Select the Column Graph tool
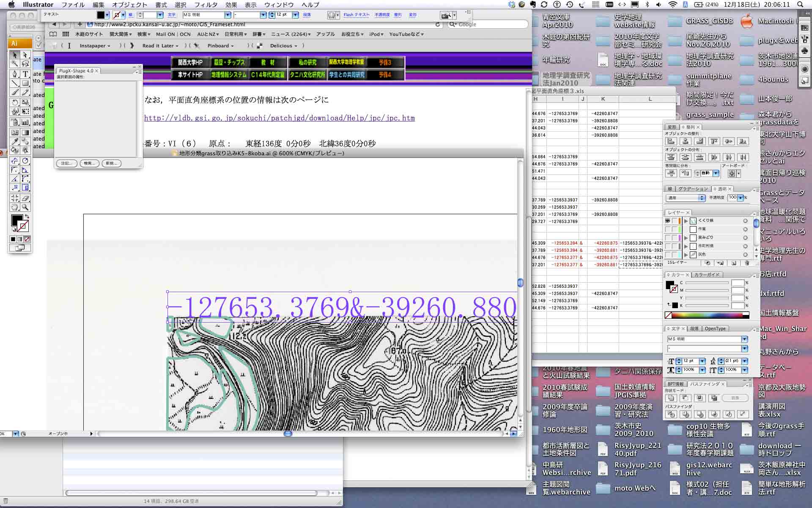Image resolution: width=812 pixels, height=508 pixels. 25,122
